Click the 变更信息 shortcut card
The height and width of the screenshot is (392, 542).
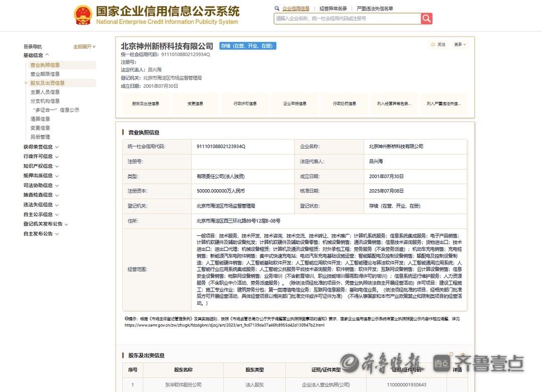[x=195, y=104]
